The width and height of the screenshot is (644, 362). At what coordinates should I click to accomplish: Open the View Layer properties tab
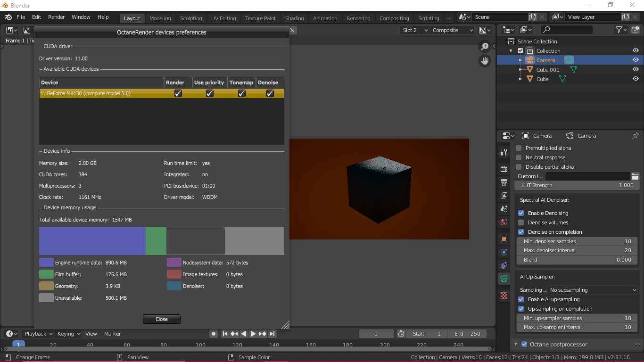click(504, 195)
